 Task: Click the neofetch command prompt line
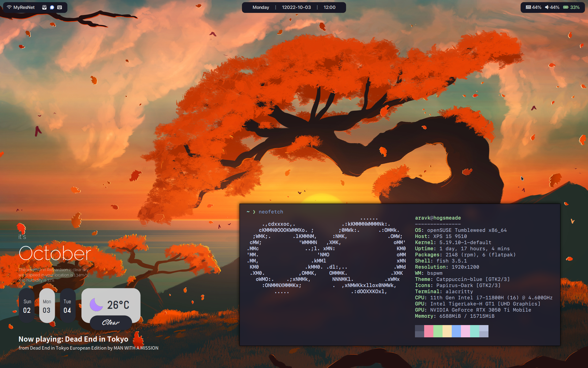click(x=271, y=212)
